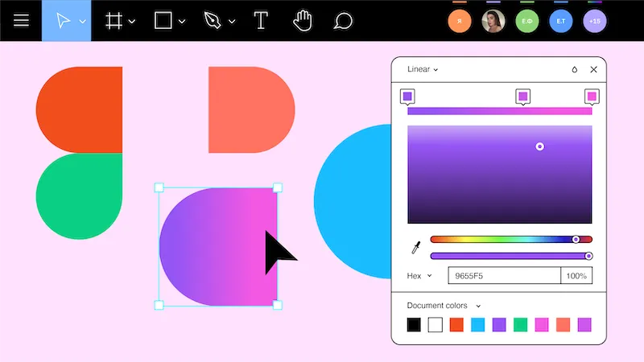Click the +15 collaborators avatar
644x362 pixels.
coord(595,21)
